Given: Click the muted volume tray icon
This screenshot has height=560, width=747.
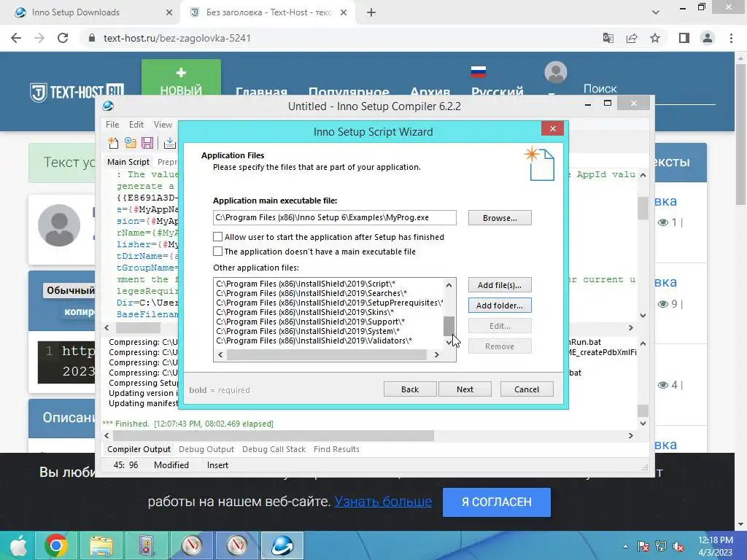Looking at the screenshot, I should click(678, 547).
